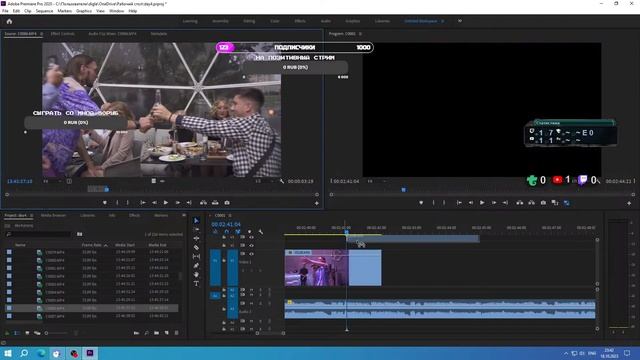Click the Source monitor playhead scrubber
640x360 pixels.
tap(107, 189)
